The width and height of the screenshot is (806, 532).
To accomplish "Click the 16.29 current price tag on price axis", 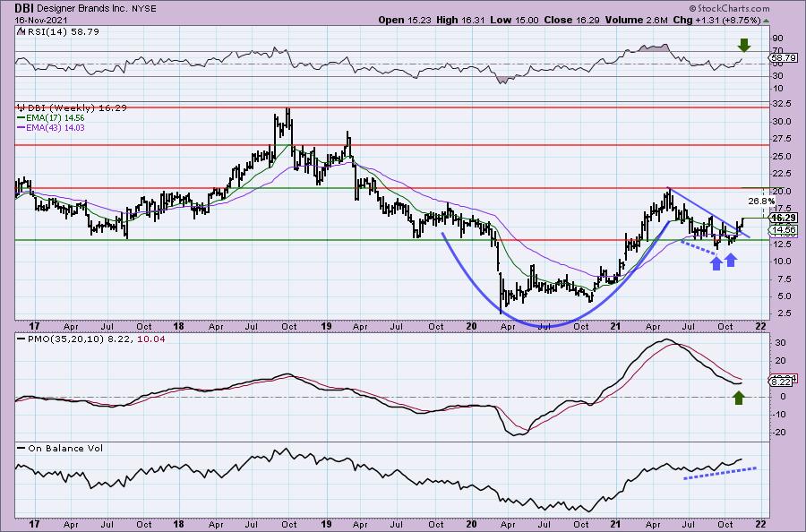I will [784, 218].
